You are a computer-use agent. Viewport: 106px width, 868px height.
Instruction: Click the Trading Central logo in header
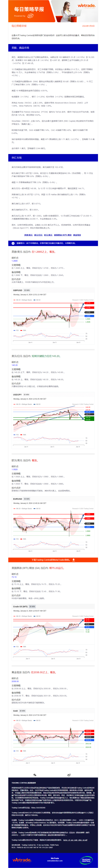pyautogui.click(x=30, y=16)
